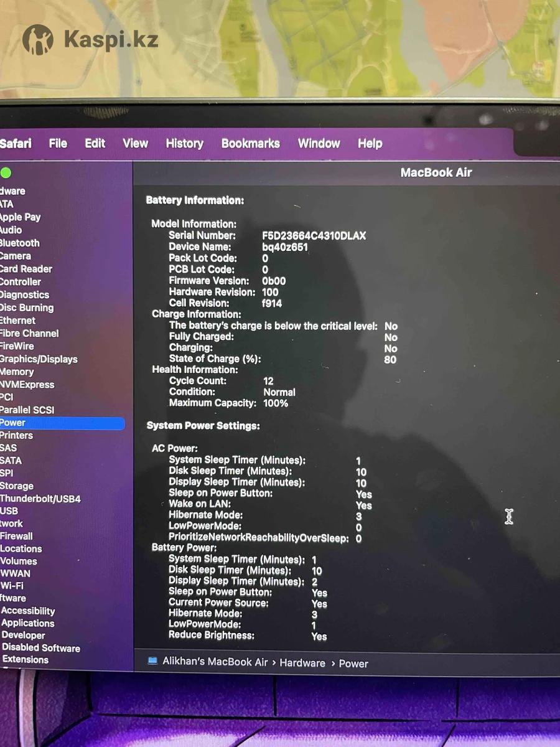Select Developer in sidebar
This screenshot has height=747, width=560.
click(24, 636)
